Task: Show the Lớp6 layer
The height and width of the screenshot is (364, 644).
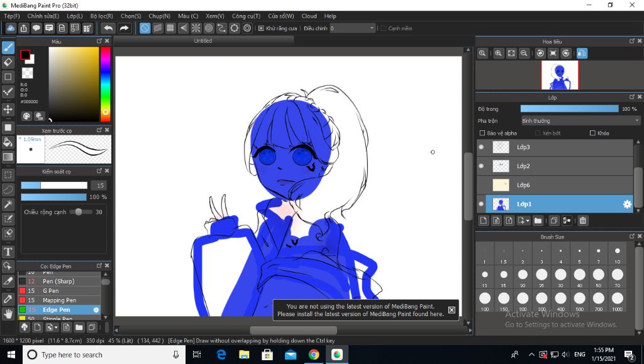Action: [481, 185]
